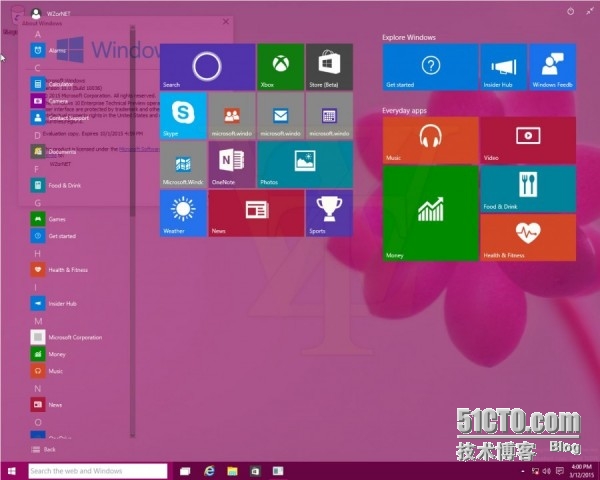Open Alarms in the app list
This screenshot has width=600, height=480.
[49, 50]
